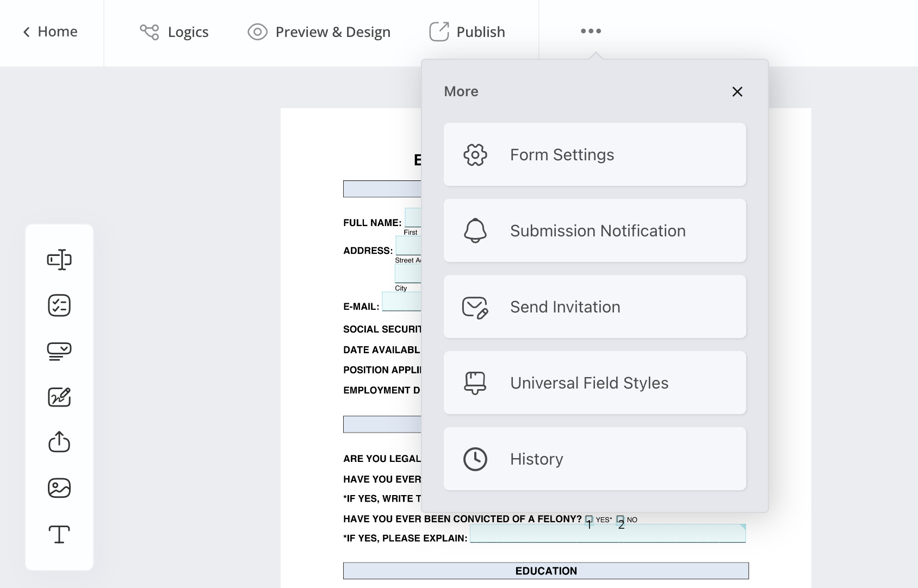Viewport: 918px width, 588px height.
Task: Select the file upload field tool
Action: point(59,442)
